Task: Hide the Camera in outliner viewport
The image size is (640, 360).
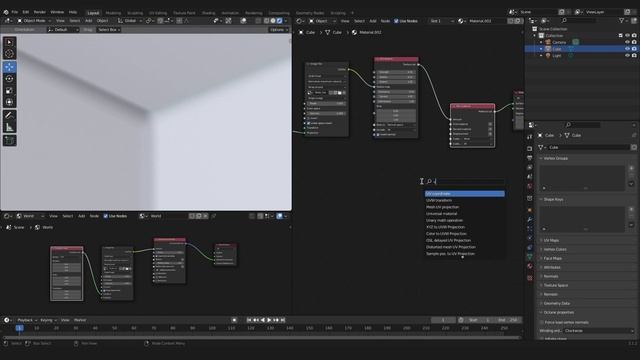Action: pos(627,42)
